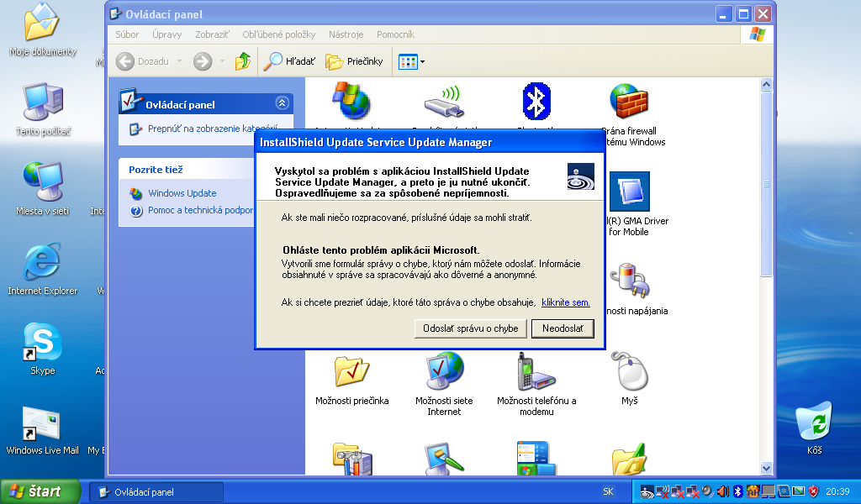The image size is (861, 504).
Task: Open Intel GMA Driver for Mobile icon
Action: tap(630, 192)
